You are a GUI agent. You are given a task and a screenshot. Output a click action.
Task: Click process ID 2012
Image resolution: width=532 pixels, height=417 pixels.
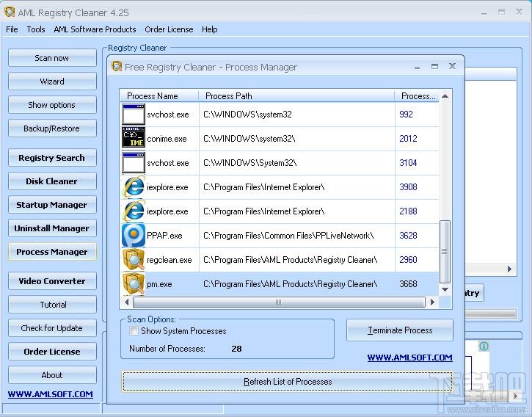tap(408, 139)
